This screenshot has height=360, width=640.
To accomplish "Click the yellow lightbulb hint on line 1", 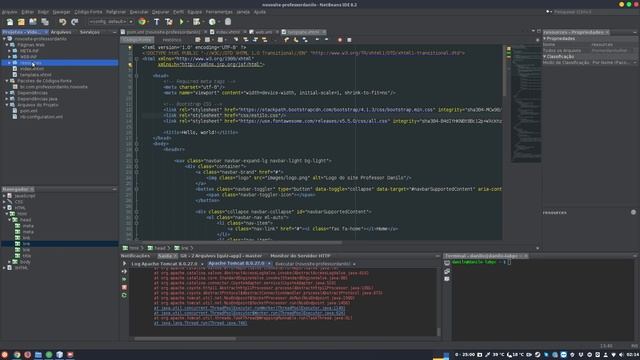I will (130, 47).
